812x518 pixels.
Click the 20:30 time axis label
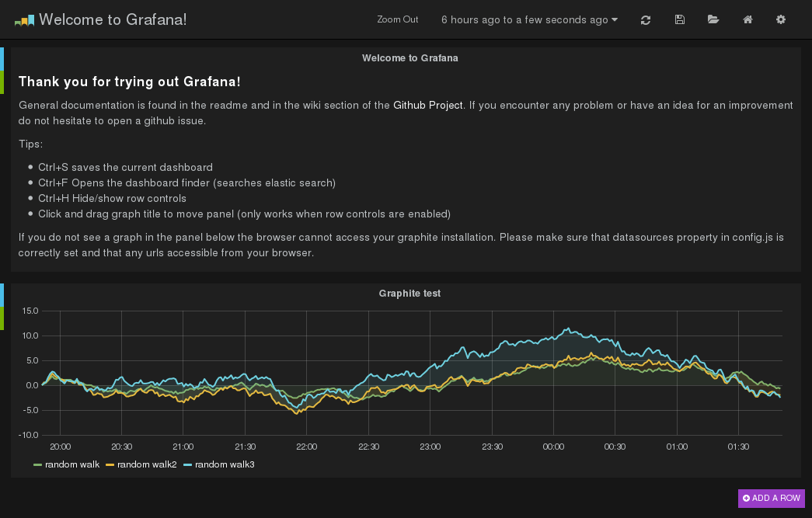[x=122, y=447]
